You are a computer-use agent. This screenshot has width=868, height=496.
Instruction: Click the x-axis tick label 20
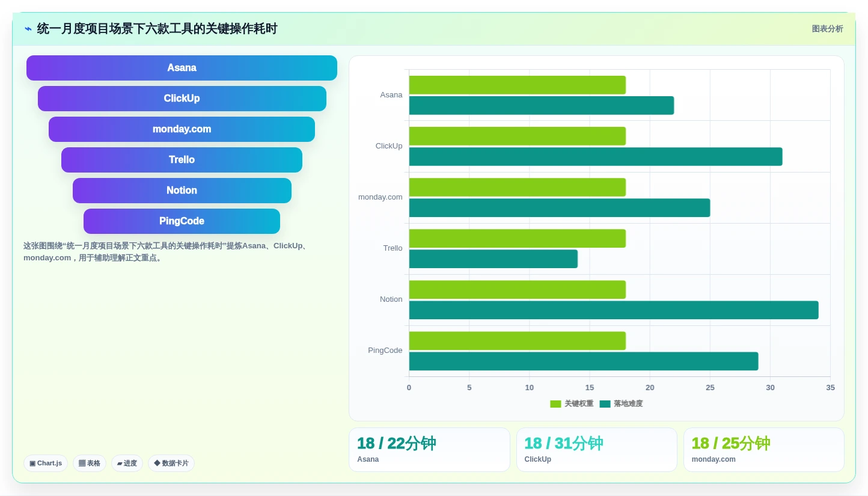(650, 388)
